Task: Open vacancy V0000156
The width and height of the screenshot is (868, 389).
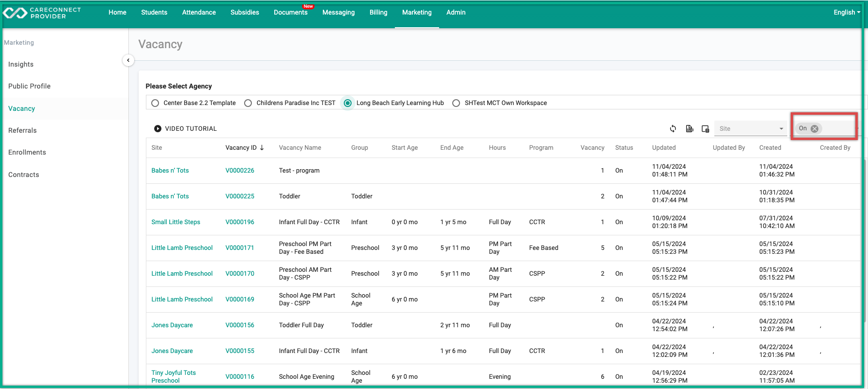Action: pyautogui.click(x=240, y=325)
